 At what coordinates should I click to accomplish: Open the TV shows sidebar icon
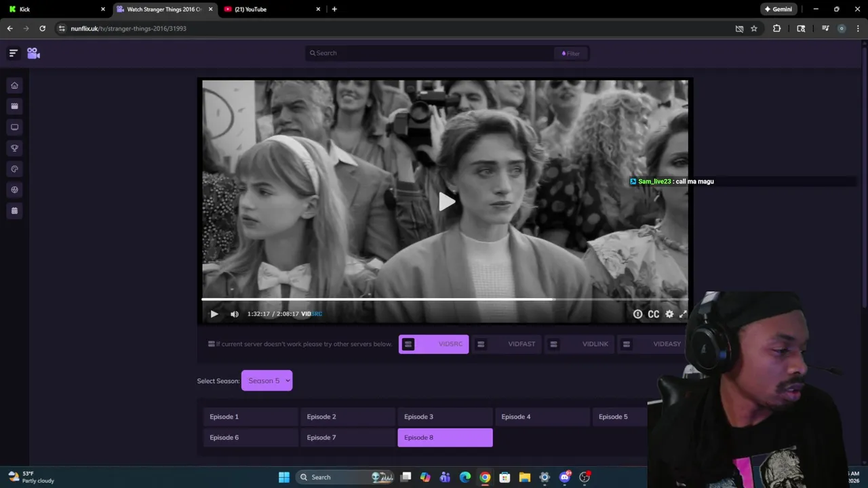point(14,127)
